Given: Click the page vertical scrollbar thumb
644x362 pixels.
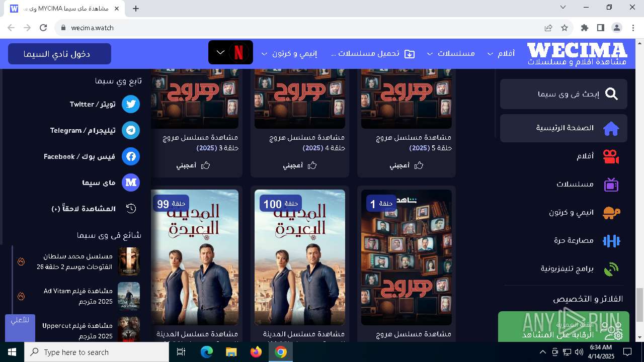Looking at the screenshot, I should 639,305.
